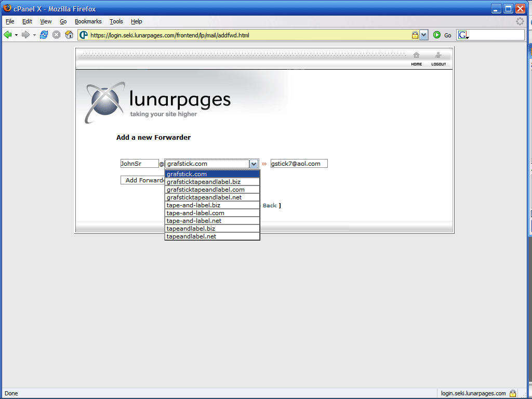The image size is (532, 399).
Task: Click the JohnSr username input field
Action: 139,164
